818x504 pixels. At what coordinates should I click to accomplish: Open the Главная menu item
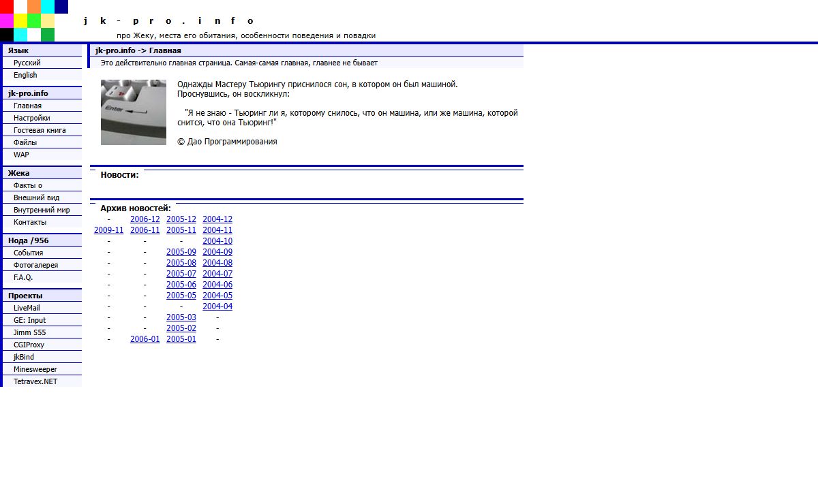coord(27,106)
